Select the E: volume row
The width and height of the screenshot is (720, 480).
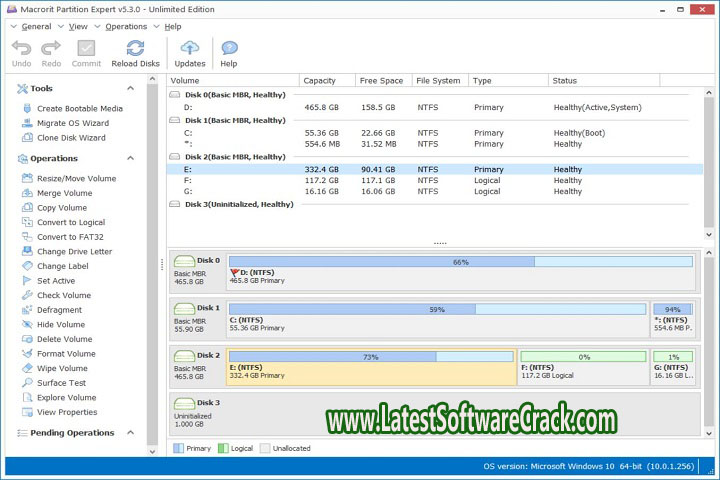pos(434,169)
